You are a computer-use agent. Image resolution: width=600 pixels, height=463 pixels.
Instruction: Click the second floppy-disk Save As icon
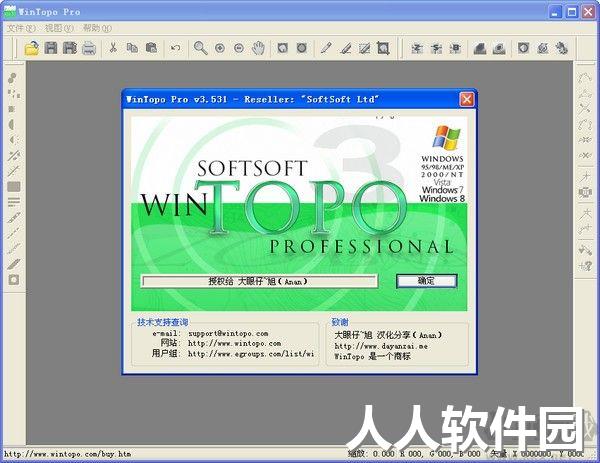[x=70, y=48]
